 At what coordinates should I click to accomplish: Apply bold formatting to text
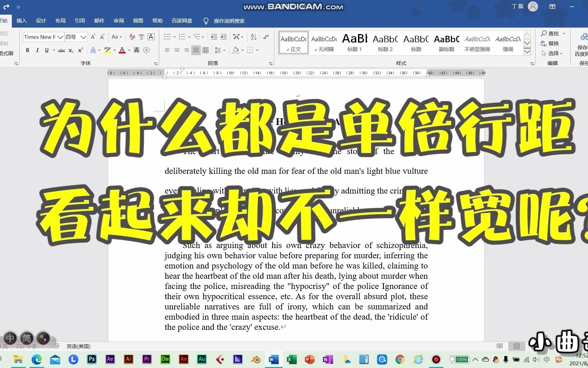(x=27, y=50)
